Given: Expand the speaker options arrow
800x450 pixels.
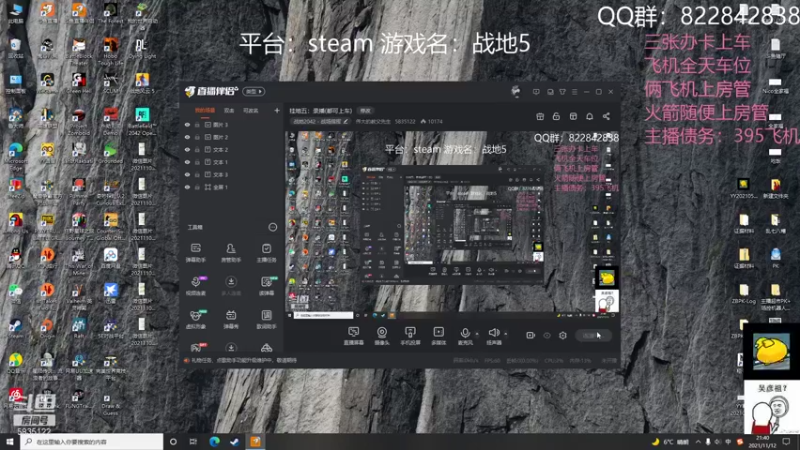Looking at the screenshot, I should coord(506,334).
